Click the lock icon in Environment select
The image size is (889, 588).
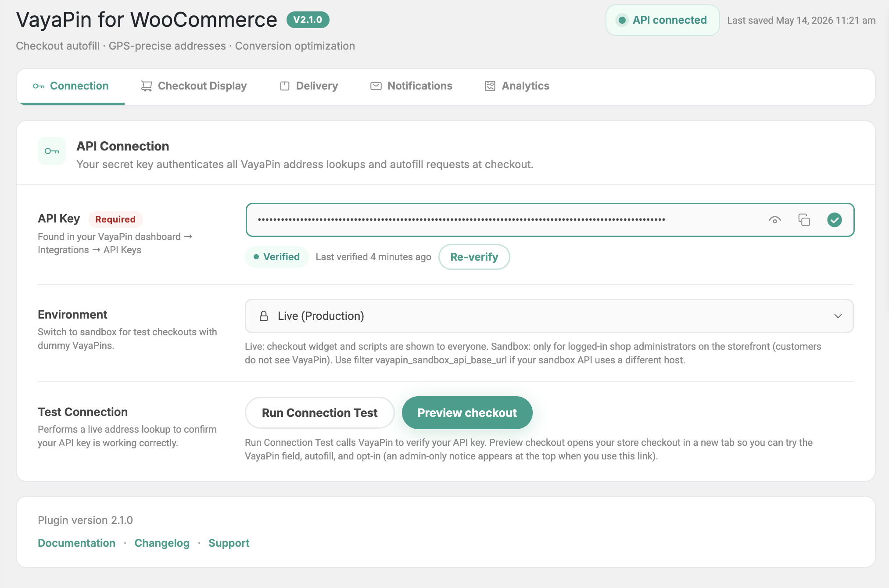click(x=264, y=316)
